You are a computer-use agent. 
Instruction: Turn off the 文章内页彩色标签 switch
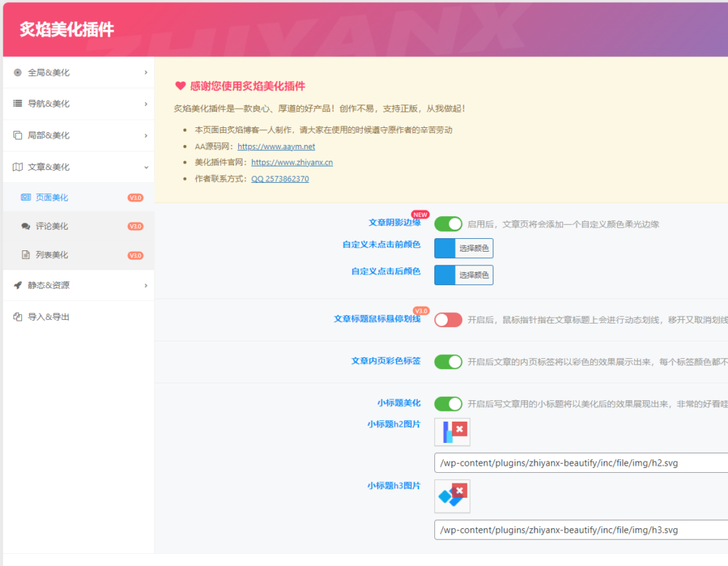448,362
